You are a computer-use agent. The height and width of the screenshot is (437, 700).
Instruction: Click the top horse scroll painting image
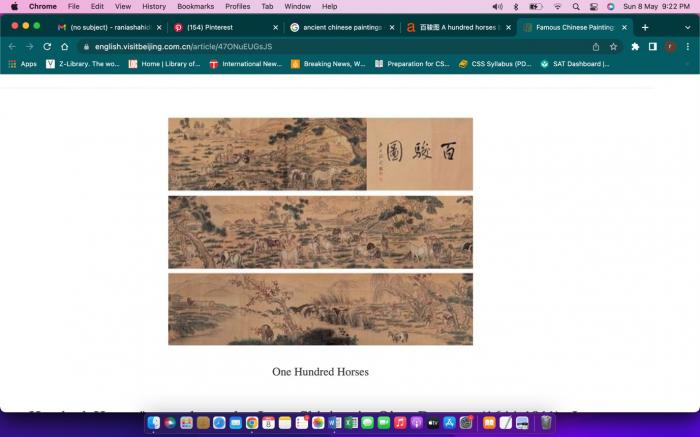point(321,154)
